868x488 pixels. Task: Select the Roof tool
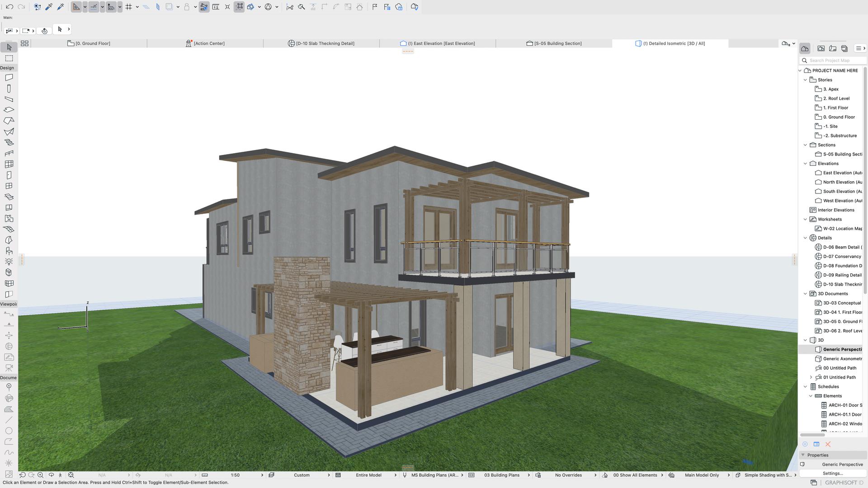pos(9,121)
